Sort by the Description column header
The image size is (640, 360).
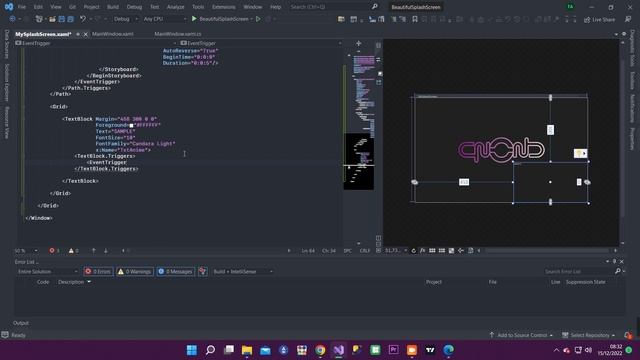71,282
